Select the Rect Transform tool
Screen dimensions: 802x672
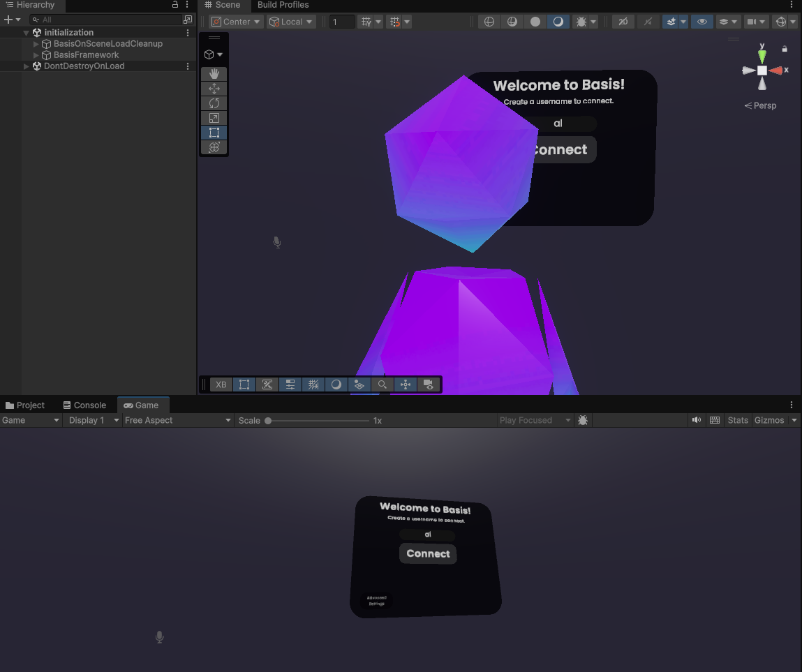(214, 132)
